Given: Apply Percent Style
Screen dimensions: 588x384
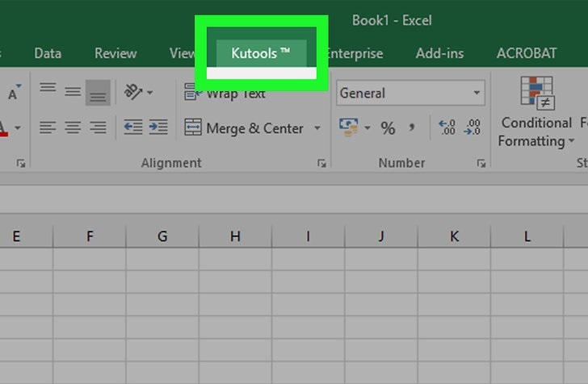Looking at the screenshot, I should click(388, 128).
